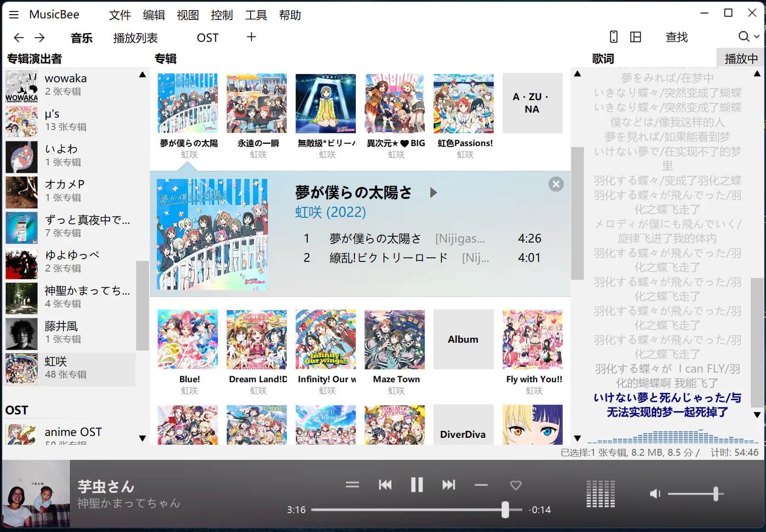Click the search magnifier icon

tap(743, 37)
